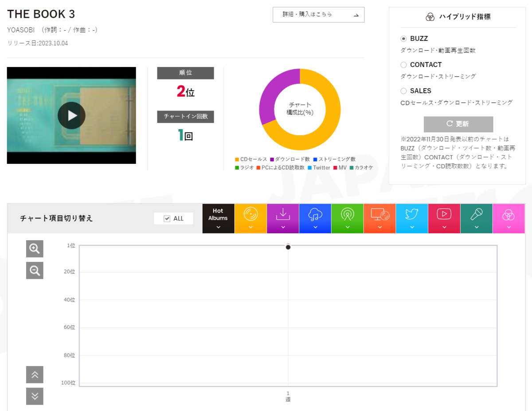Image resolution: width=532 pixels, height=411 pixels.
Task: Click the ラジオ legend entry
Action: (244, 168)
